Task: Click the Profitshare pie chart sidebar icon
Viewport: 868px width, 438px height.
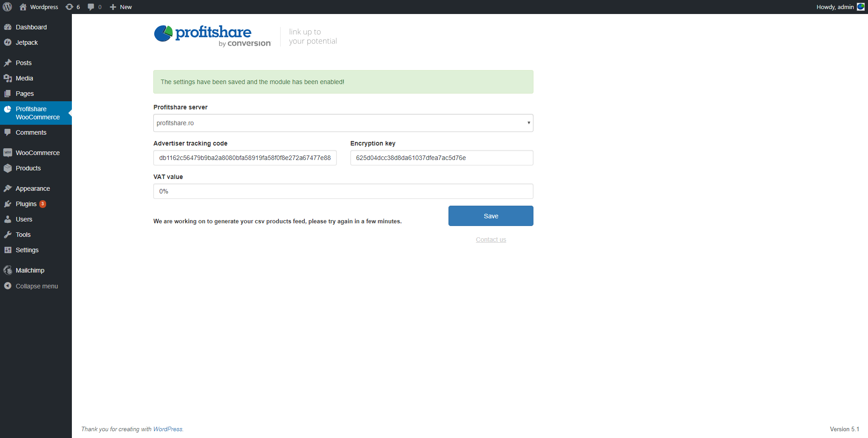Action: [8, 109]
